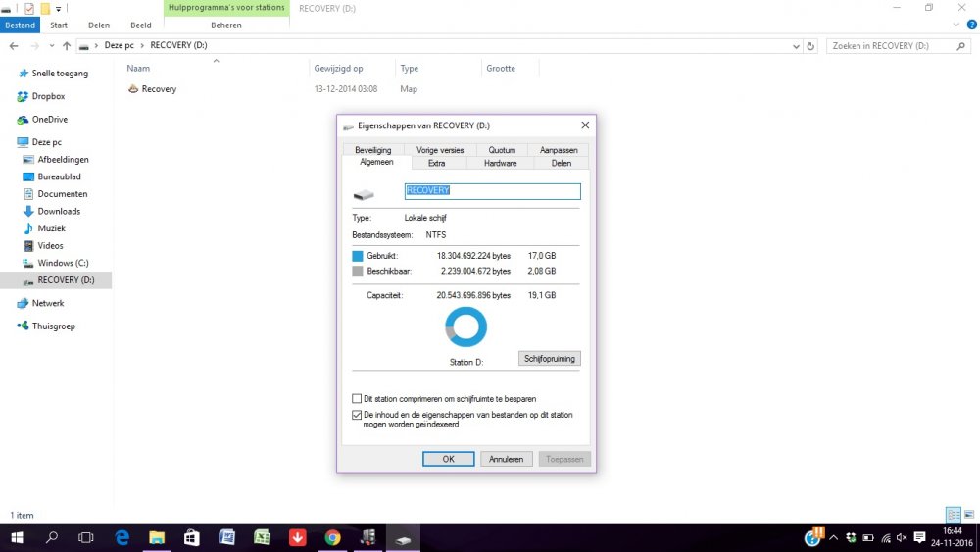The image size is (980, 552).
Task: Switch to the Start ribbon tab
Action: point(59,25)
